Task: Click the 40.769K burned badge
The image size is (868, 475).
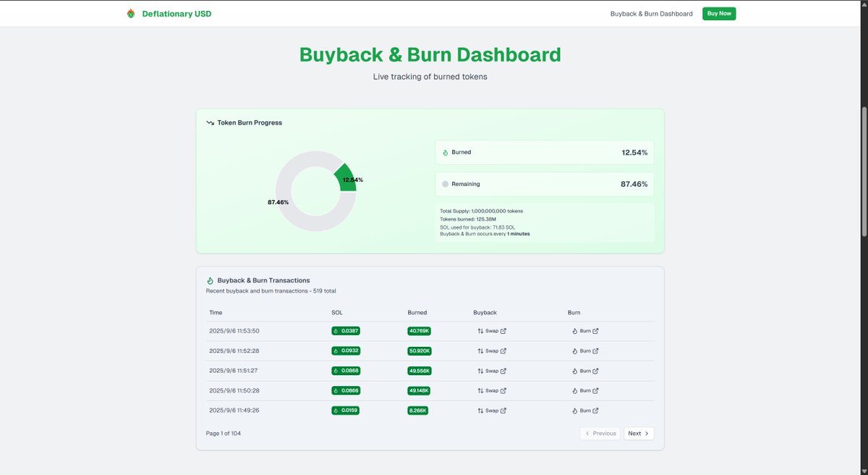Action: click(x=420, y=331)
